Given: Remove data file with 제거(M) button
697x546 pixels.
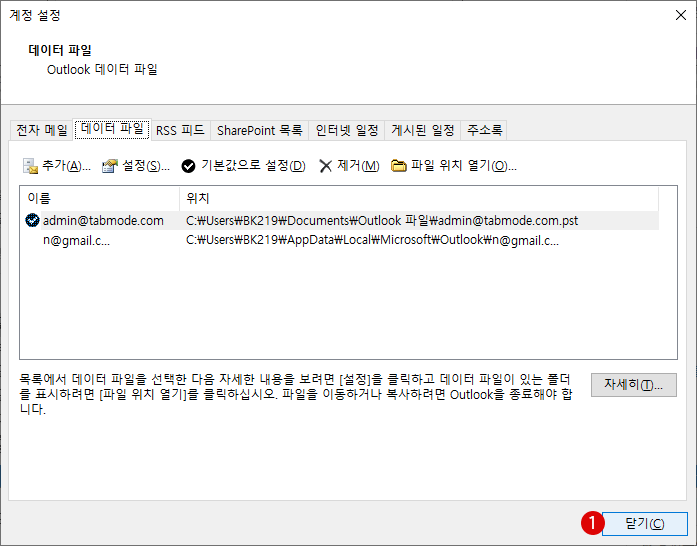Looking at the screenshot, I should point(349,166).
